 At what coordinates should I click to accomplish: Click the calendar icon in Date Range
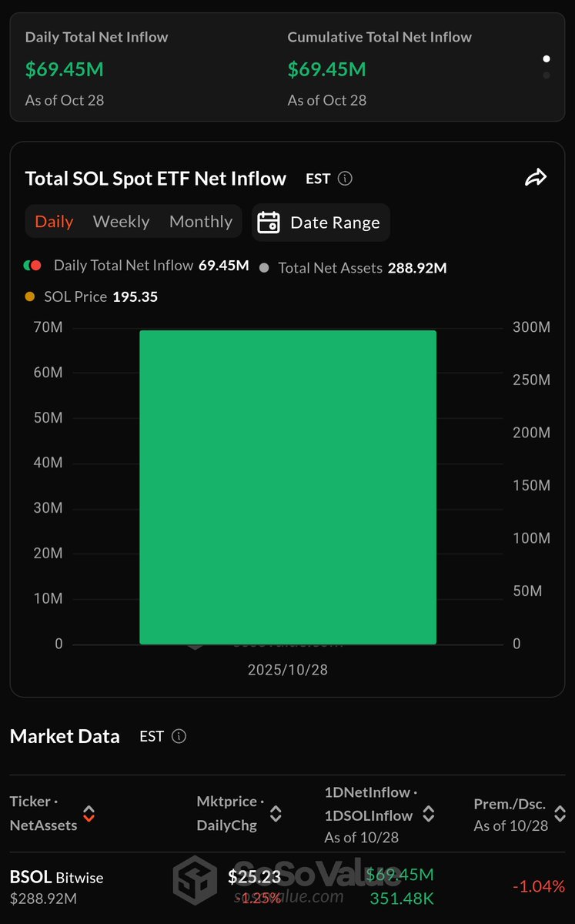click(268, 223)
